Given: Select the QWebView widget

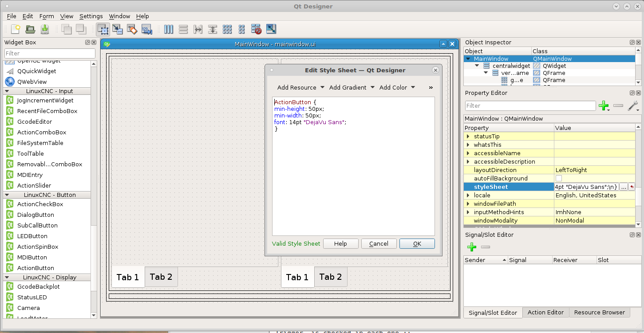Looking at the screenshot, I should tap(32, 82).
